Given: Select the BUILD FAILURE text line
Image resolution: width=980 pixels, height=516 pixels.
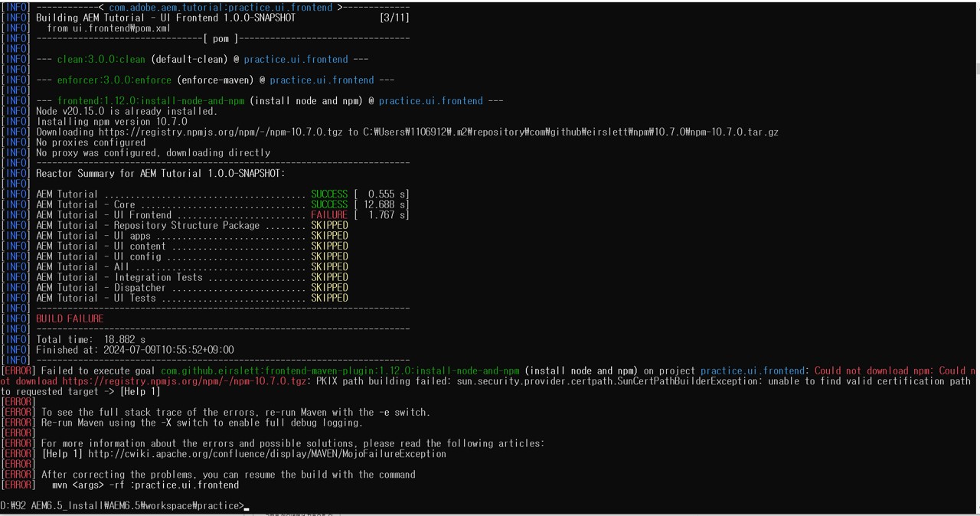Looking at the screenshot, I should (69, 318).
